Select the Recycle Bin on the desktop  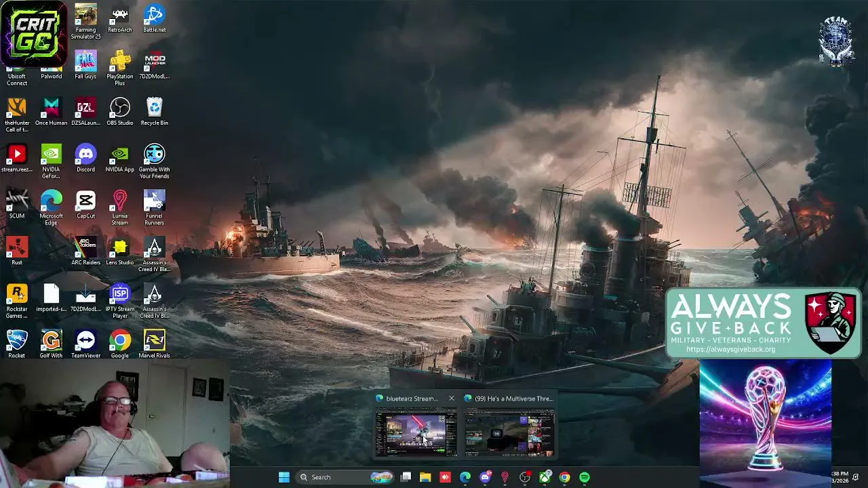click(154, 112)
